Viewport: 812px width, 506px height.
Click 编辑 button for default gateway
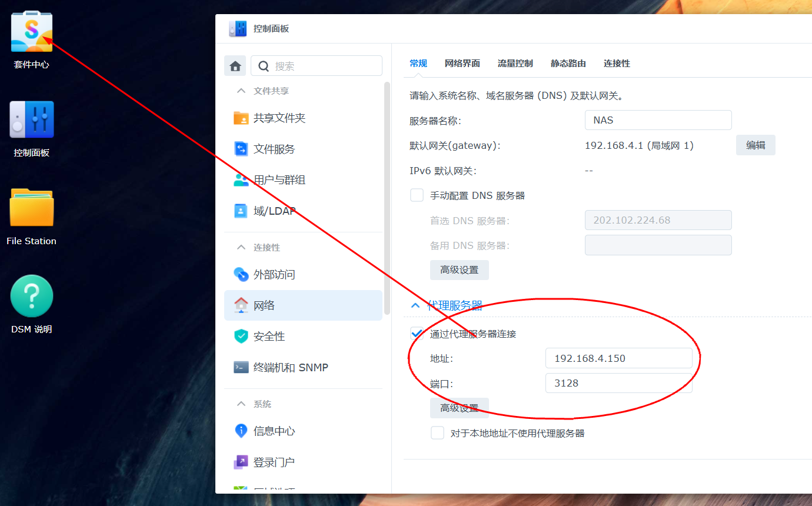pyautogui.click(x=756, y=145)
